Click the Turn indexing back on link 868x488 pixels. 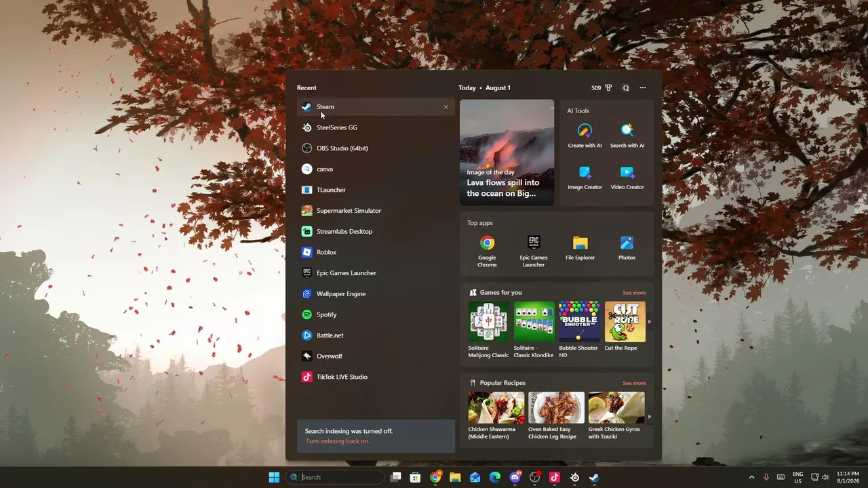338,441
